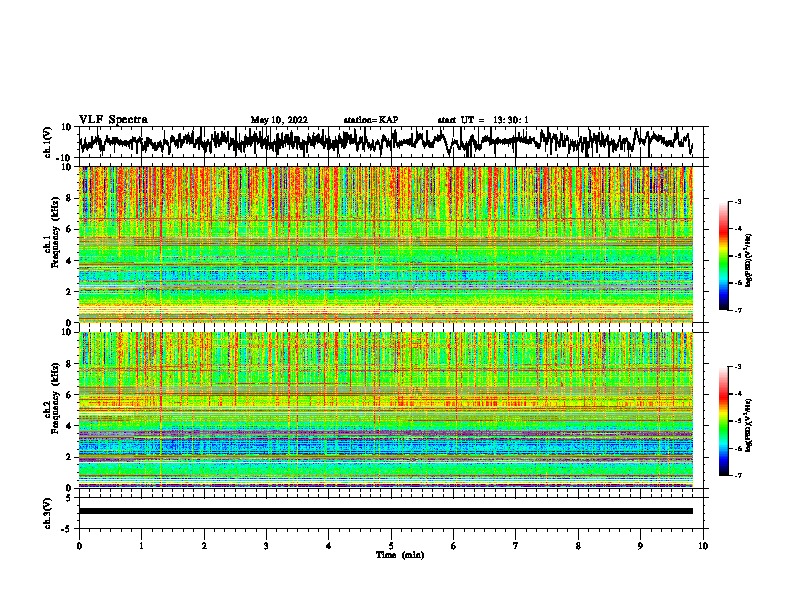Click time axis tick label '3'
This screenshot has height=612, width=792.
point(266,546)
